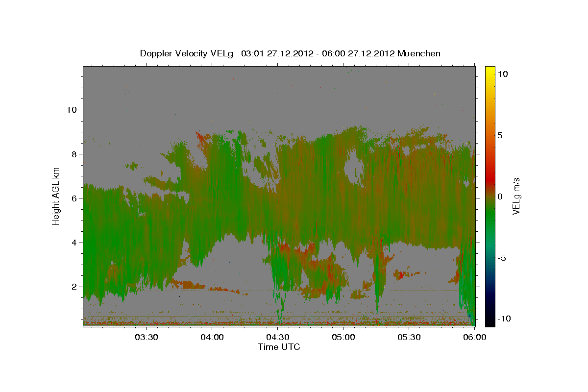
Task: Click the yellow top of the colorbar
Action: (x=490, y=69)
